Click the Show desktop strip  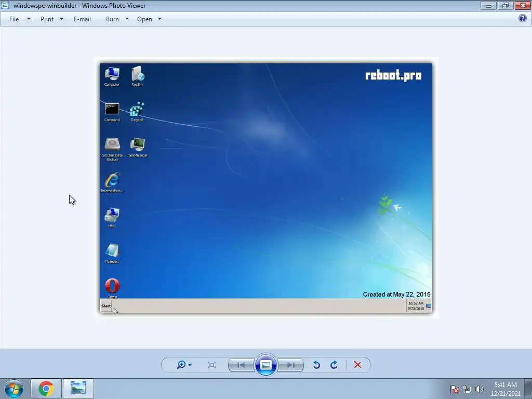(x=528, y=389)
